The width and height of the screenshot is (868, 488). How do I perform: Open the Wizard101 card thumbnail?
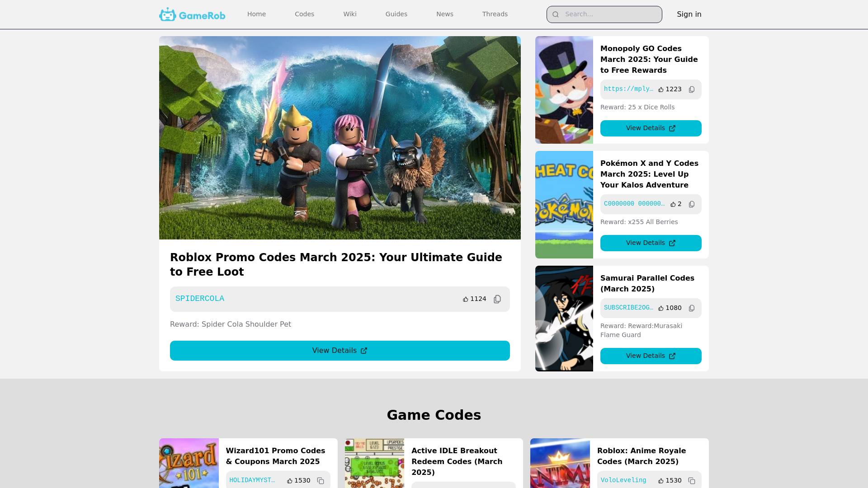coord(189,463)
